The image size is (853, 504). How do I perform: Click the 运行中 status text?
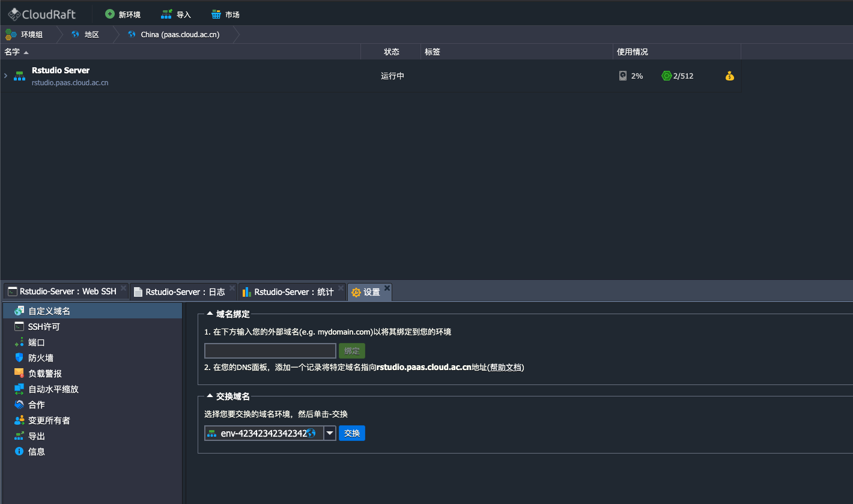pyautogui.click(x=392, y=76)
